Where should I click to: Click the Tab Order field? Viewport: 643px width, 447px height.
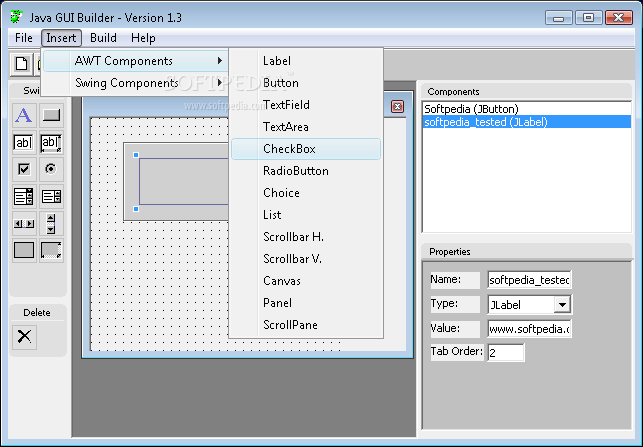coord(506,353)
